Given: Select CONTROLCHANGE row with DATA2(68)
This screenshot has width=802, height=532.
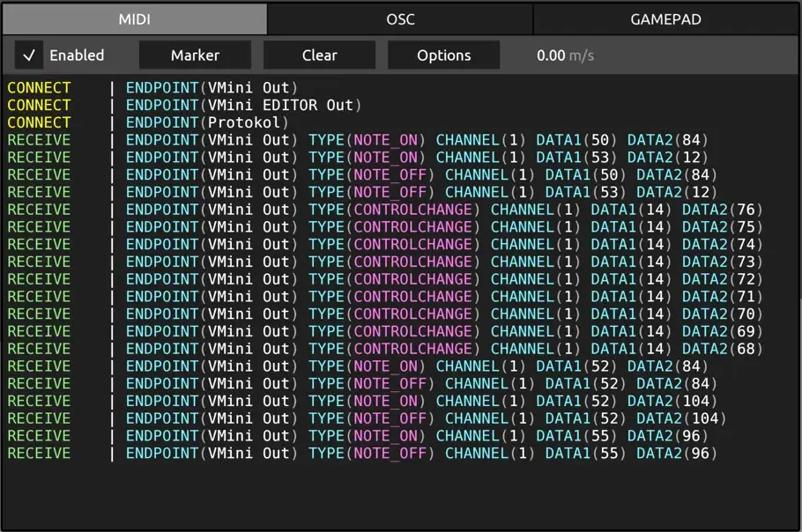Looking at the screenshot, I should (x=385, y=349).
